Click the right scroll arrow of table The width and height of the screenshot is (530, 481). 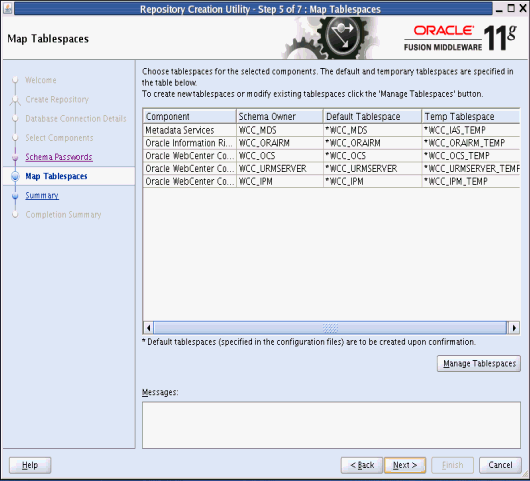pos(514,328)
